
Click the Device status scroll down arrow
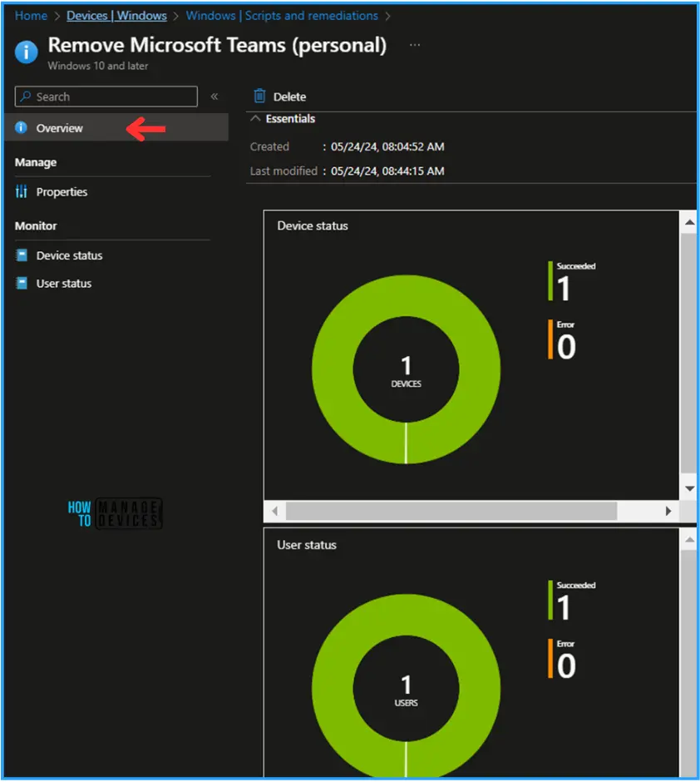pyautogui.click(x=689, y=489)
